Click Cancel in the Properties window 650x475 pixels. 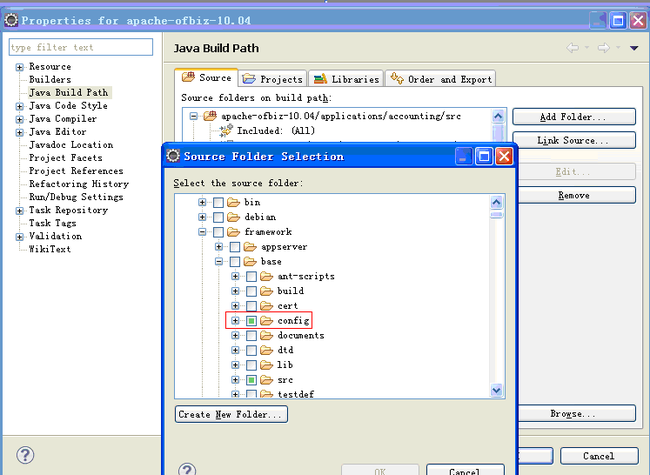599,456
